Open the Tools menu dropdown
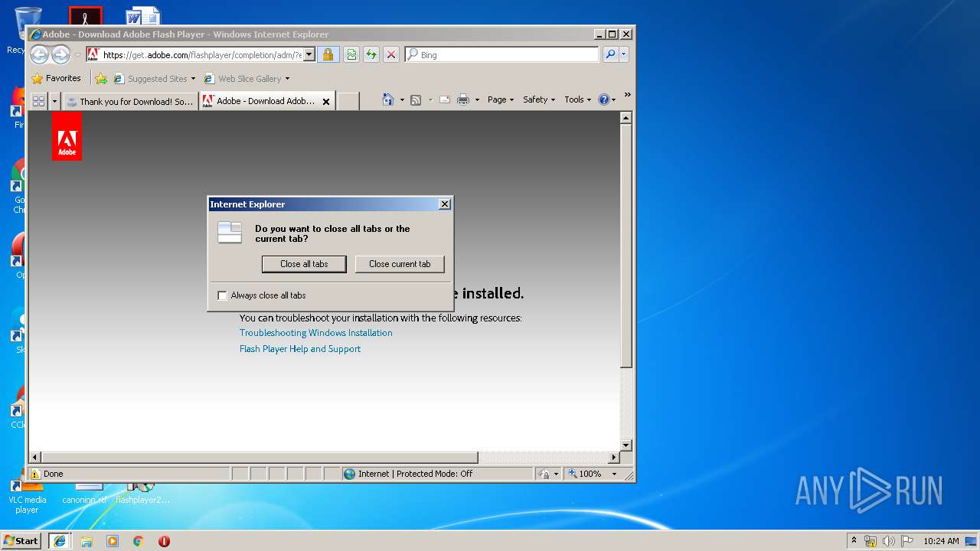The width and height of the screenshot is (980, 551). (x=577, y=99)
